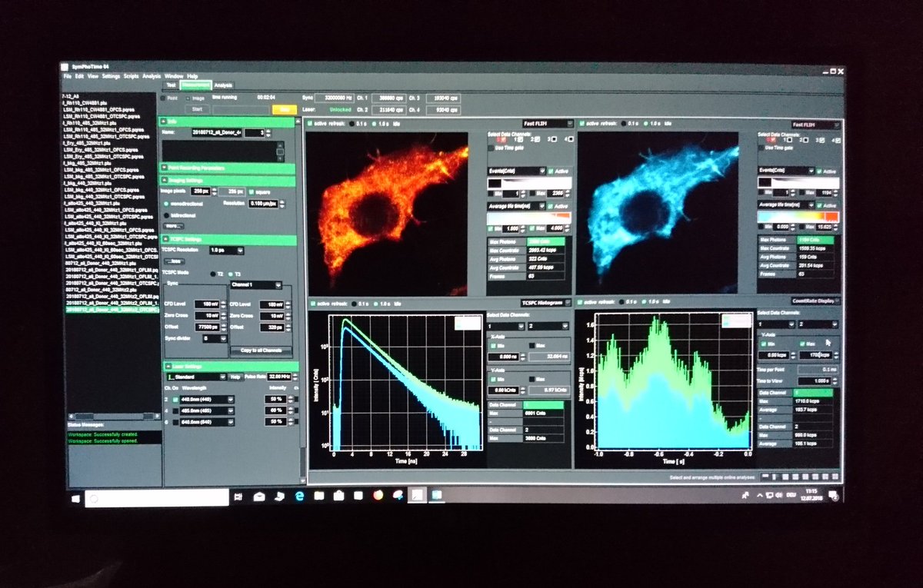Open the Window menu
The width and height of the screenshot is (923, 588).
click(173, 77)
